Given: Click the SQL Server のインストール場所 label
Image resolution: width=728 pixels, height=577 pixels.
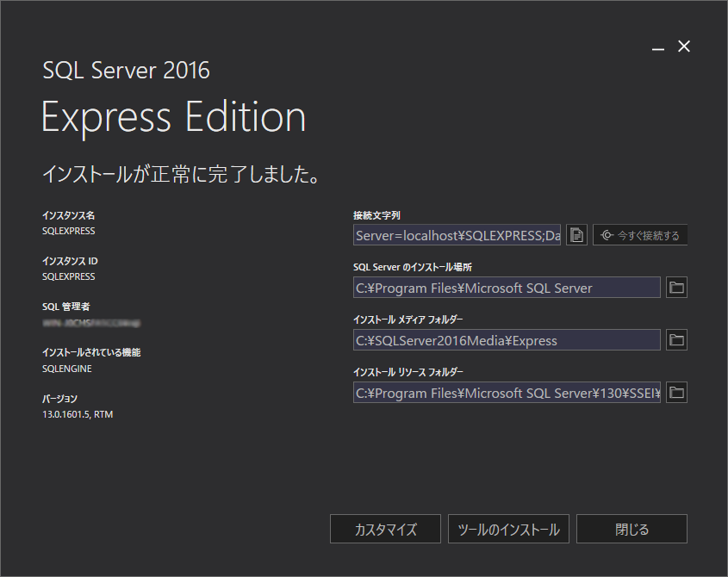Looking at the screenshot, I should tap(413, 267).
